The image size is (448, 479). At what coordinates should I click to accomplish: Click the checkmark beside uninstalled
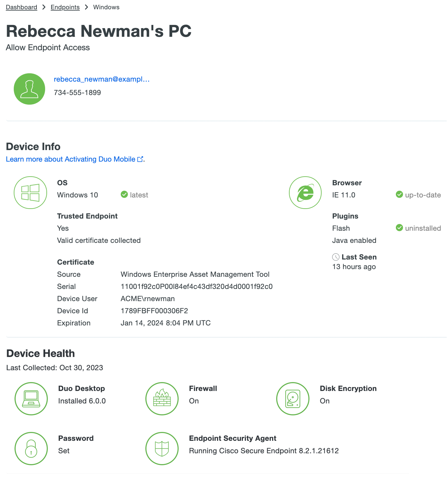tap(399, 228)
